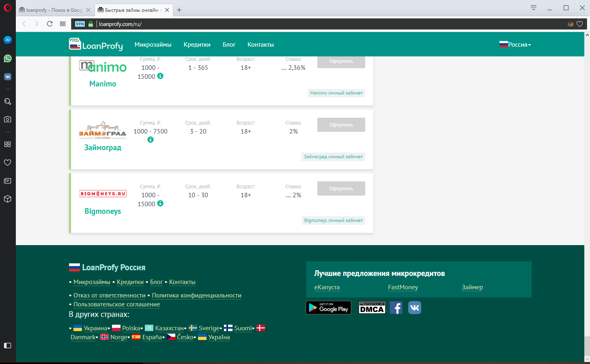Open Микрозаймы in the top menu
This screenshot has height=364, width=590.
[153, 45]
